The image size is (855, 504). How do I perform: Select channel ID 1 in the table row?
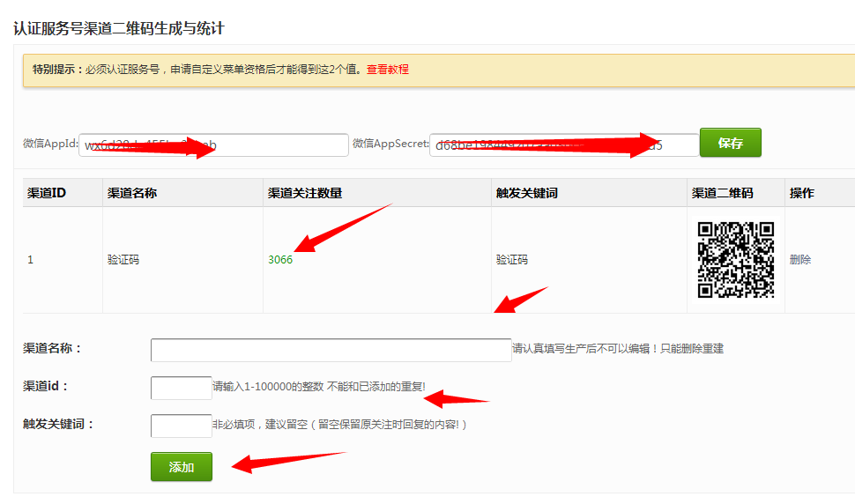click(31, 260)
